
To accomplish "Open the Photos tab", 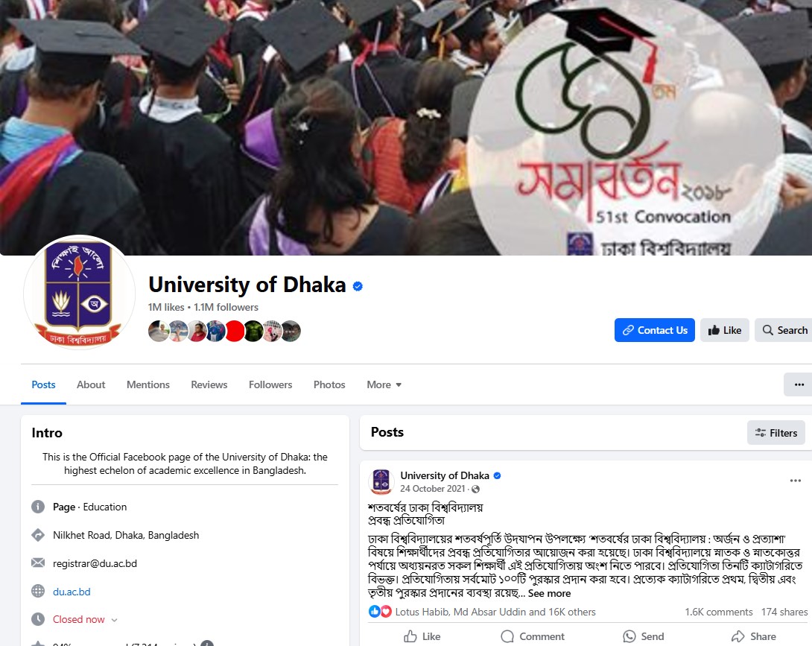I will [x=329, y=384].
